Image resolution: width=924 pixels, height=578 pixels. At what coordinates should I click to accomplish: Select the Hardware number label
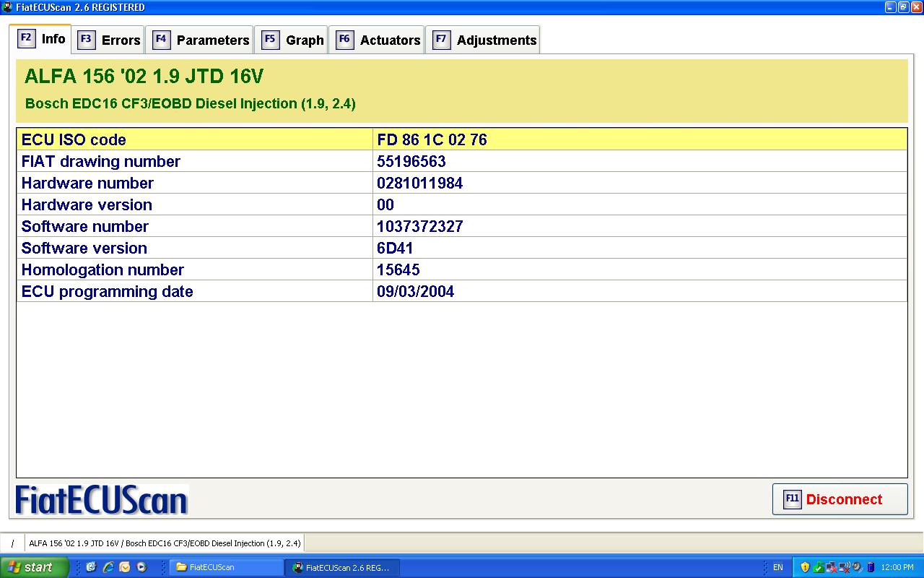tap(87, 183)
